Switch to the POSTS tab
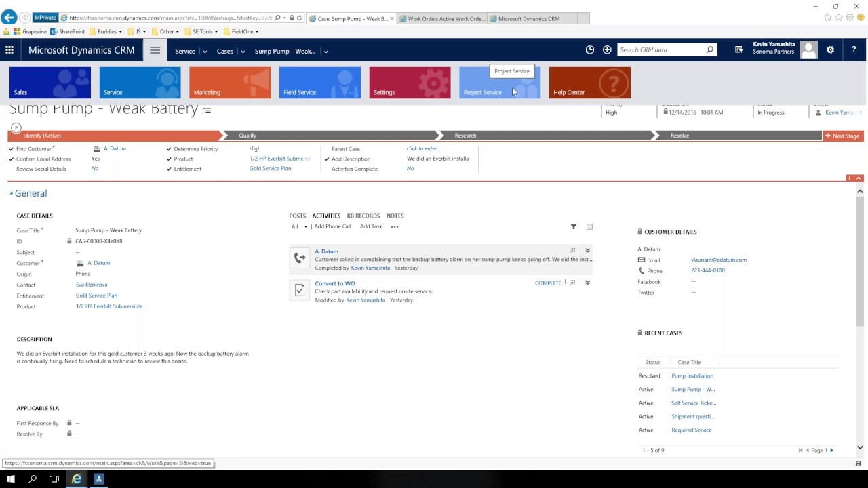 [x=298, y=216]
